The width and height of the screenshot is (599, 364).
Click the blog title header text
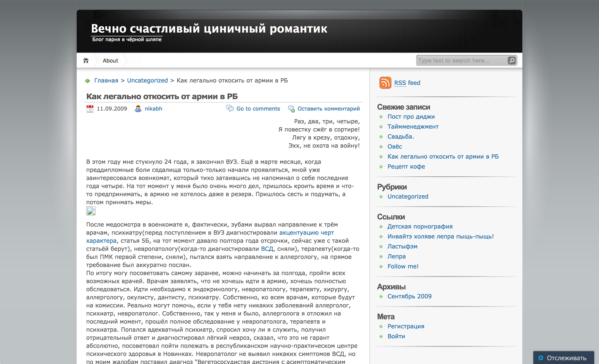coord(209,29)
